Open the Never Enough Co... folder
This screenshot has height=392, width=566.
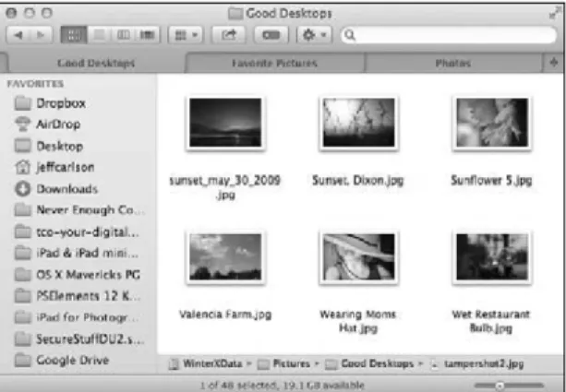click(79, 210)
